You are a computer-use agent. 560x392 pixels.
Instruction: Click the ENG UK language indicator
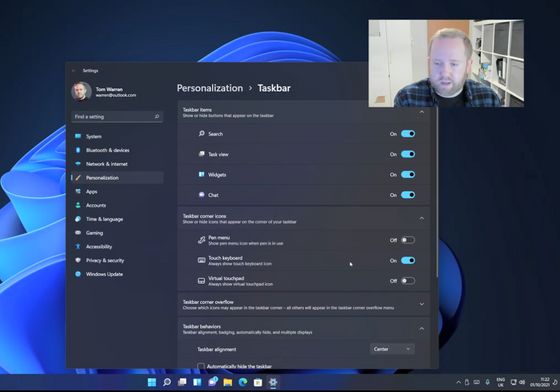[501, 382]
